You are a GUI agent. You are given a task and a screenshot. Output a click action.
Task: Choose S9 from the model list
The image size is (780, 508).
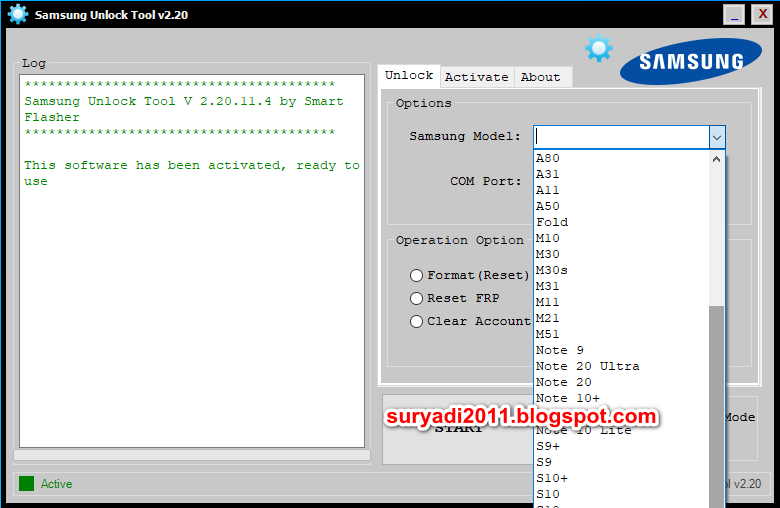click(x=621, y=462)
